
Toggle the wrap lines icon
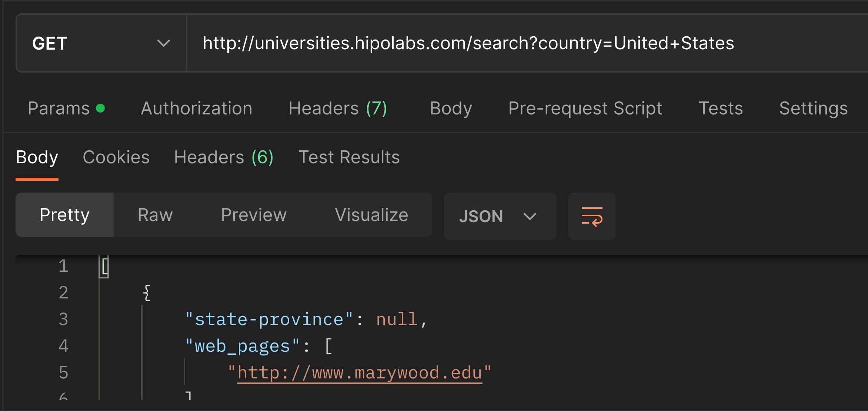[x=592, y=217]
